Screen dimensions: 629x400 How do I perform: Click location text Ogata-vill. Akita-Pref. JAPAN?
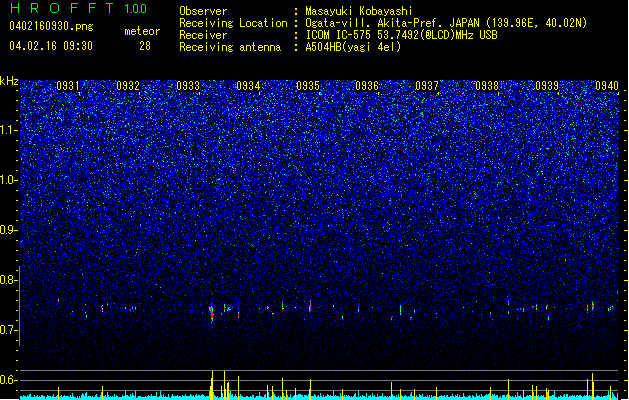[x=393, y=23]
